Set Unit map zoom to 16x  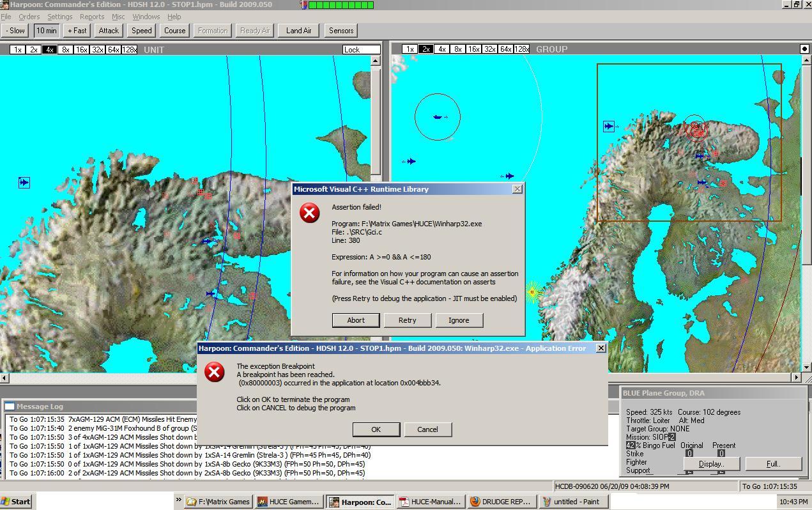click(x=81, y=49)
